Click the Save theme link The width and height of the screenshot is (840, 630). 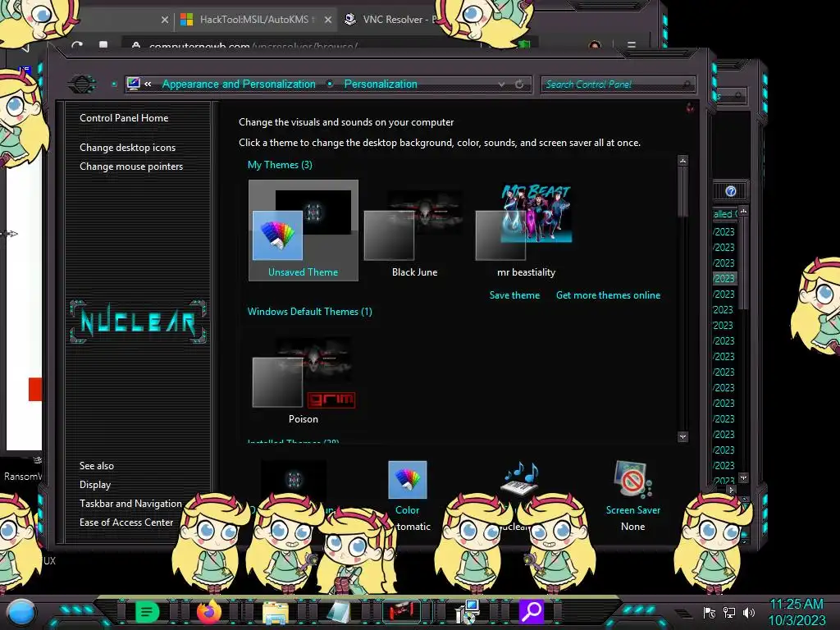click(514, 295)
